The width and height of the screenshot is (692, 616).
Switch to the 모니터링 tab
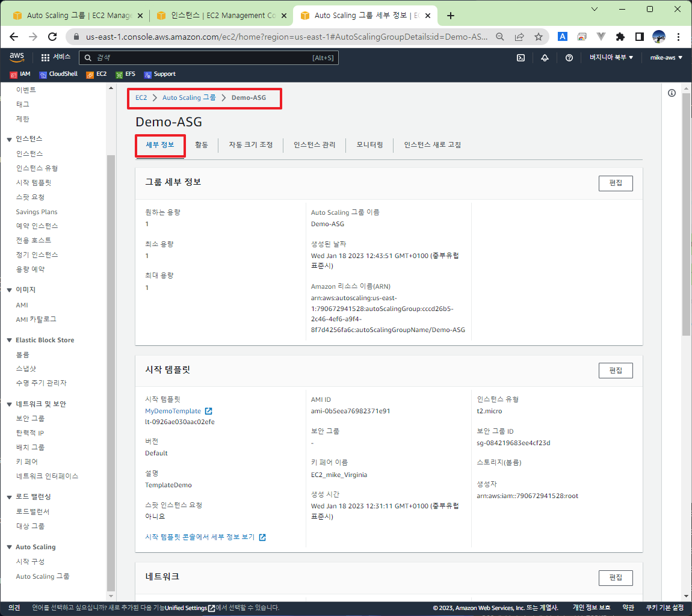[369, 145]
